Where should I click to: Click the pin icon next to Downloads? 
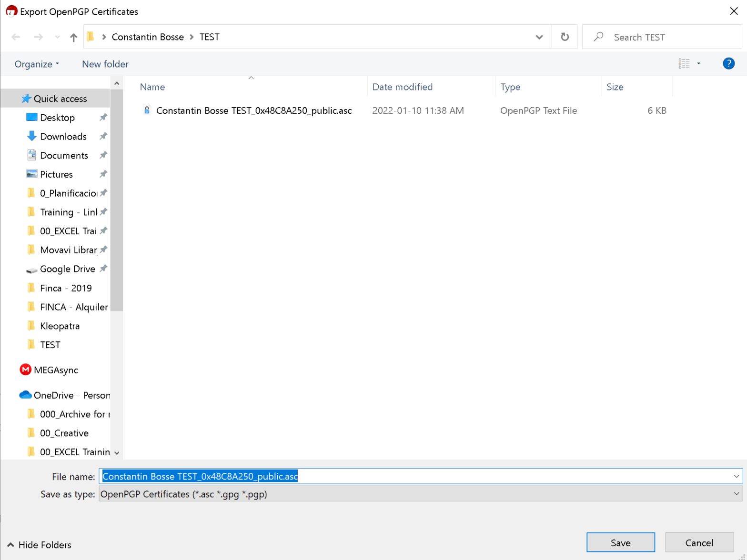point(103,136)
